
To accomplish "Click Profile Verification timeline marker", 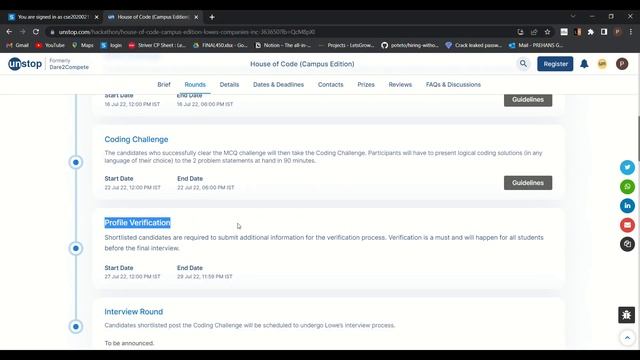I will tap(76, 248).
